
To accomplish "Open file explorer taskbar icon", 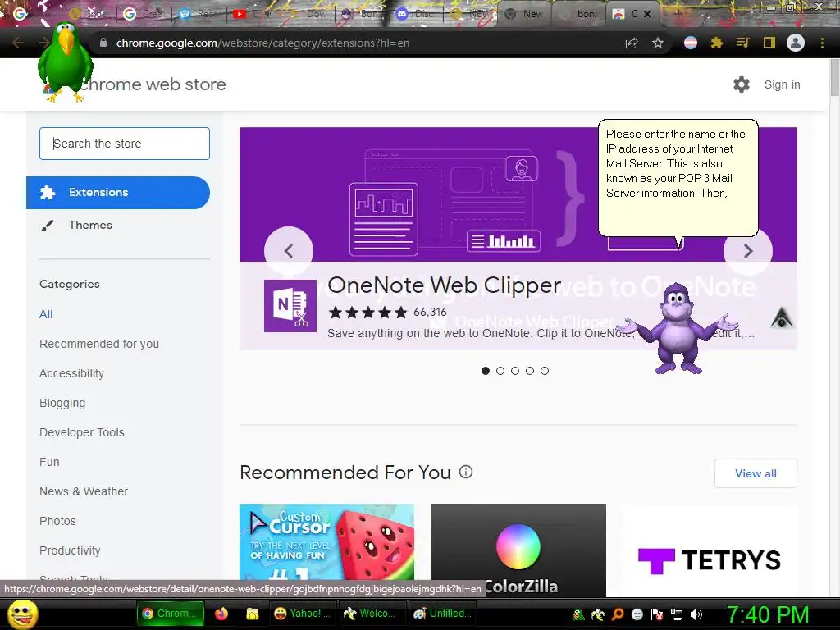I will tap(253, 614).
